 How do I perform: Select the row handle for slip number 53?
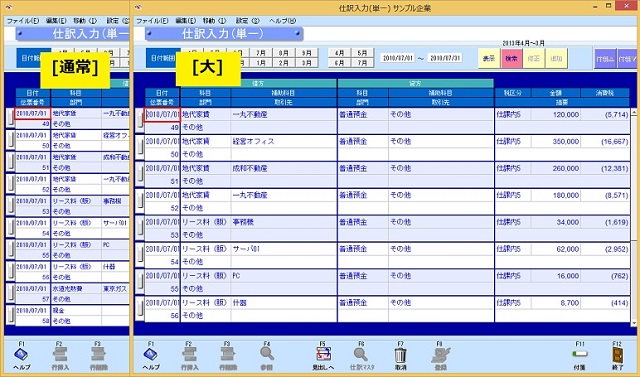click(x=139, y=228)
